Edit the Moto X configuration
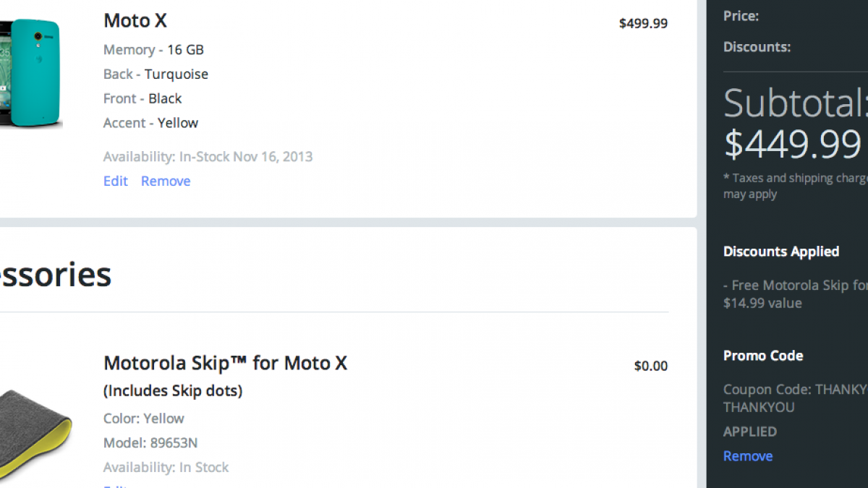 coord(116,181)
